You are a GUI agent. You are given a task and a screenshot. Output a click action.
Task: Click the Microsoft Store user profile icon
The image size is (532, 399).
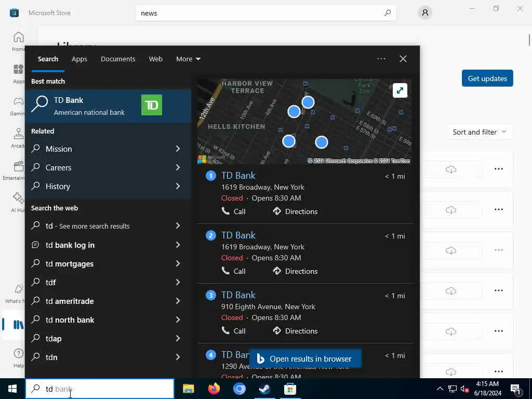pyautogui.click(x=425, y=13)
